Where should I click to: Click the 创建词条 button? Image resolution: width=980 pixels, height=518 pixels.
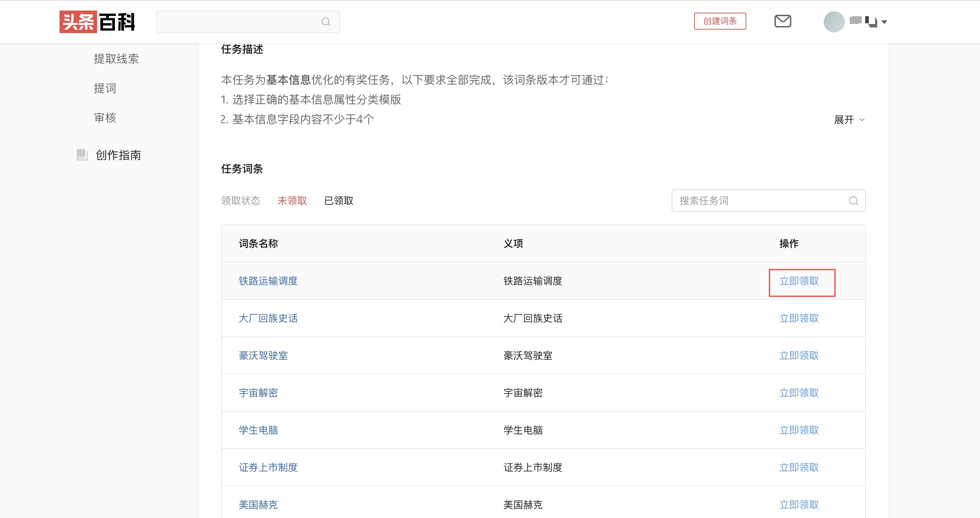(720, 21)
